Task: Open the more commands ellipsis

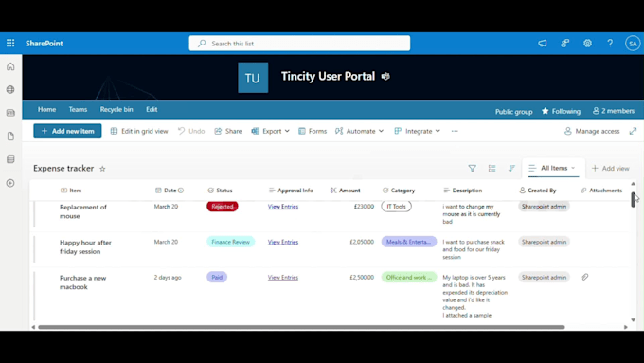Action: point(455,131)
